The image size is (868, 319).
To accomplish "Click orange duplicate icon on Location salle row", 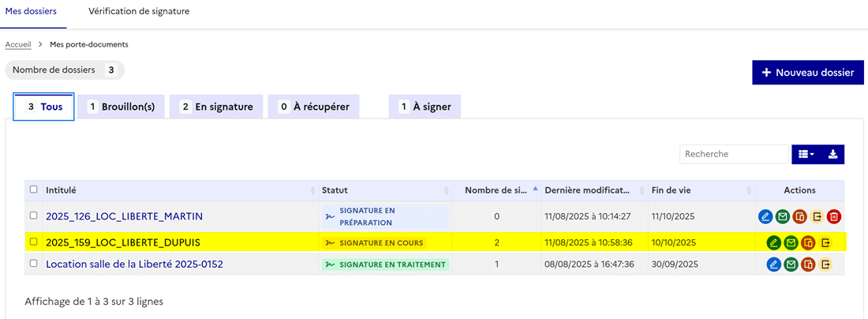I will click(x=809, y=265).
